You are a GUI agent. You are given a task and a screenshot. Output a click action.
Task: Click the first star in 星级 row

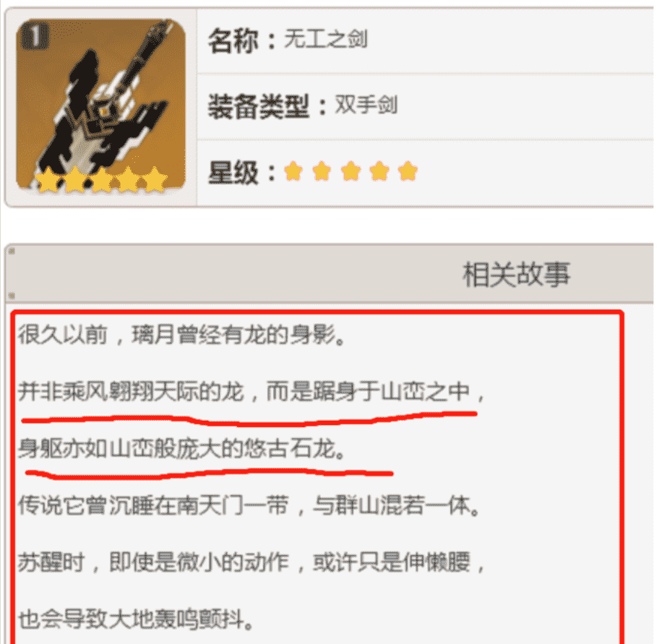[x=293, y=171]
